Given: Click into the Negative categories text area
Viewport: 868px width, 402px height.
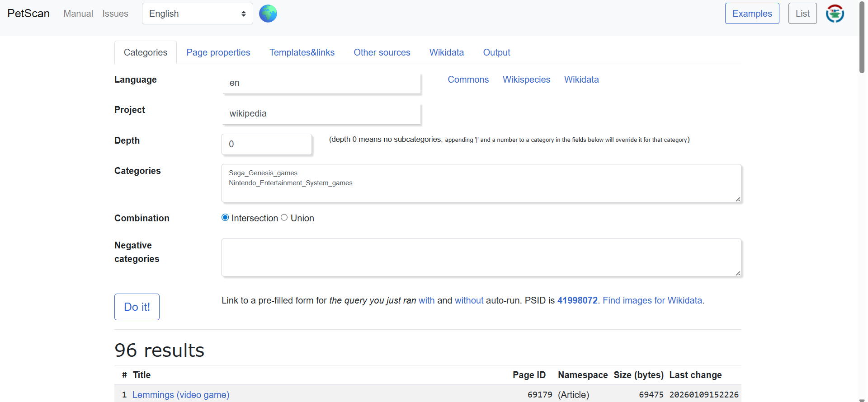Looking at the screenshot, I should click(x=481, y=257).
